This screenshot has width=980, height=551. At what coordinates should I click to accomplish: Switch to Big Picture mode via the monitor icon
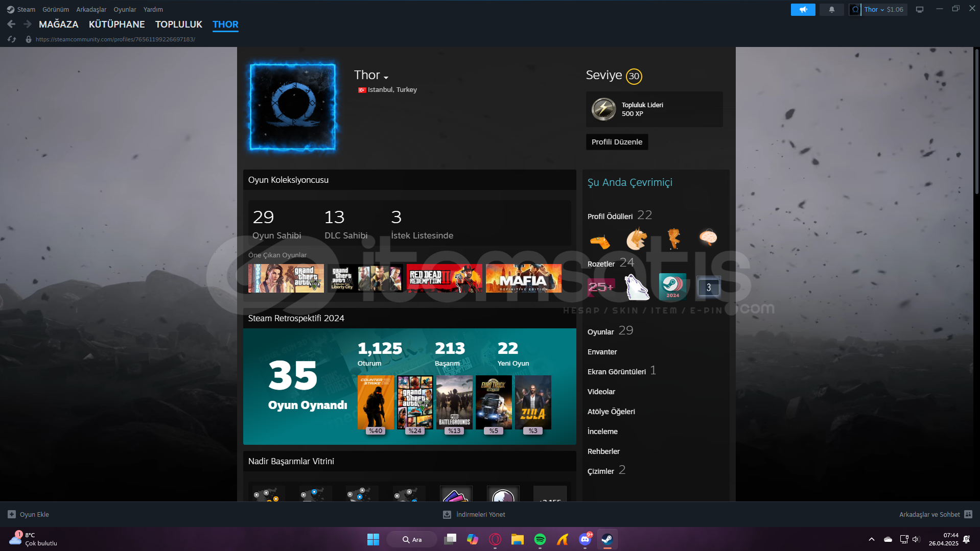click(x=919, y=9)
